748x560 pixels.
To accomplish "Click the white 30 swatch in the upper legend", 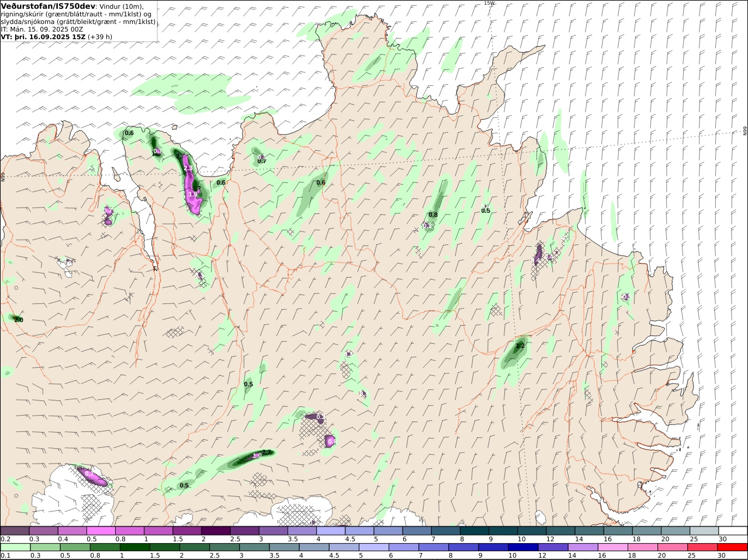I will click(x=733, y=531).
